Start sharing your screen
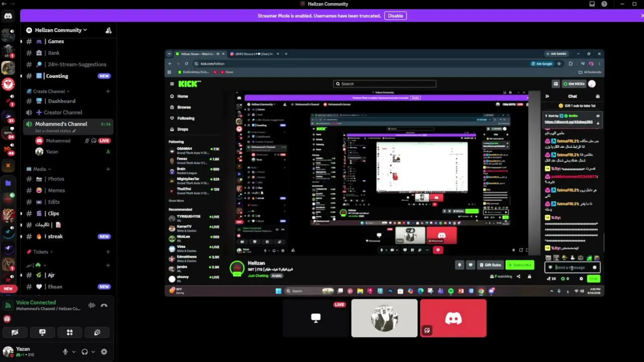 [x=42, y=332]
